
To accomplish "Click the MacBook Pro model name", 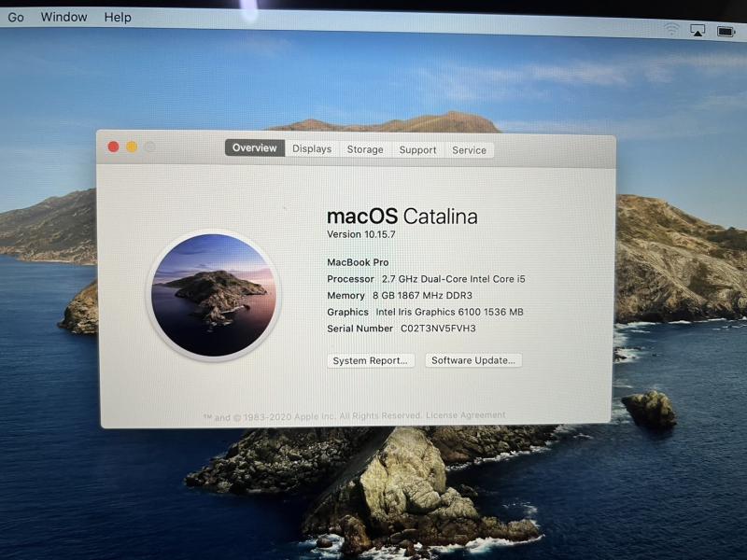I will [358, 262].
